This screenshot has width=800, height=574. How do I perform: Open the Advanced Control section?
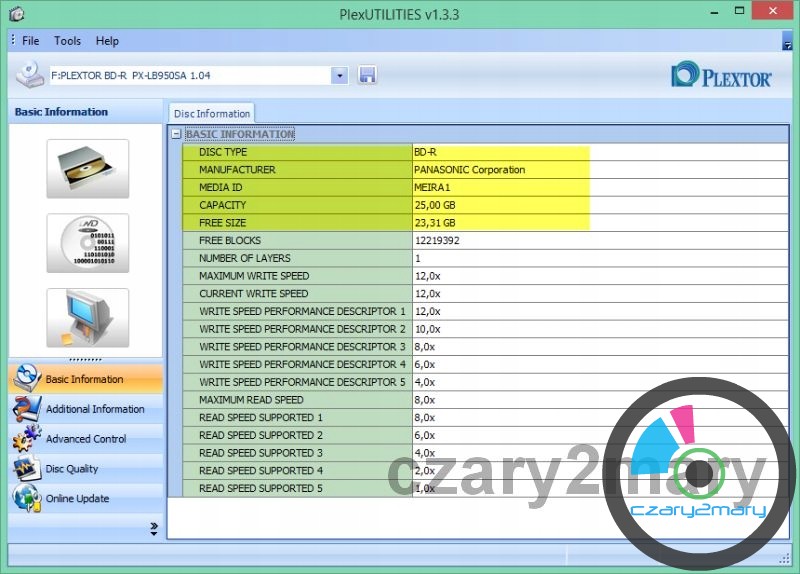86,439
